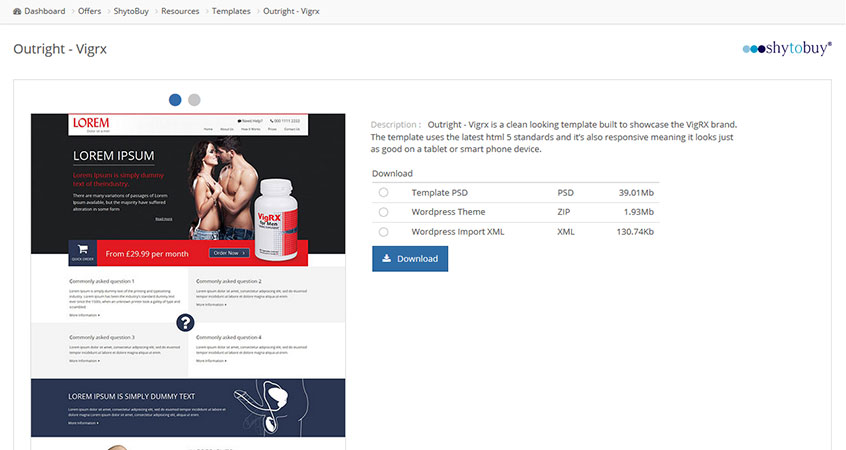Select the Template PSD radio button
Screen dimensions: 846x450
[x=383, y=193]
